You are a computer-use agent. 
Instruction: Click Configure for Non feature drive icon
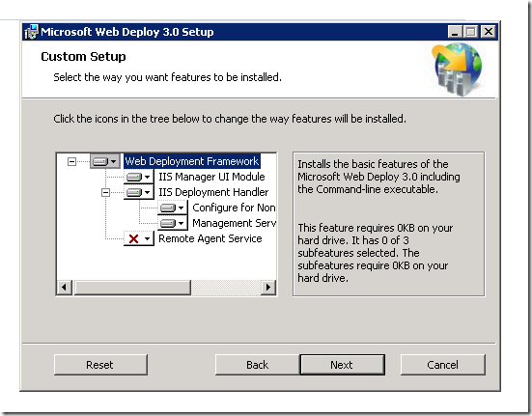click(x=173, y=208)
